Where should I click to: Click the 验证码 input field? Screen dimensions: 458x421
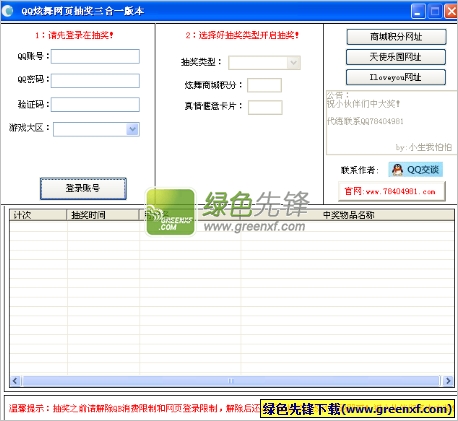click(95, 105)
